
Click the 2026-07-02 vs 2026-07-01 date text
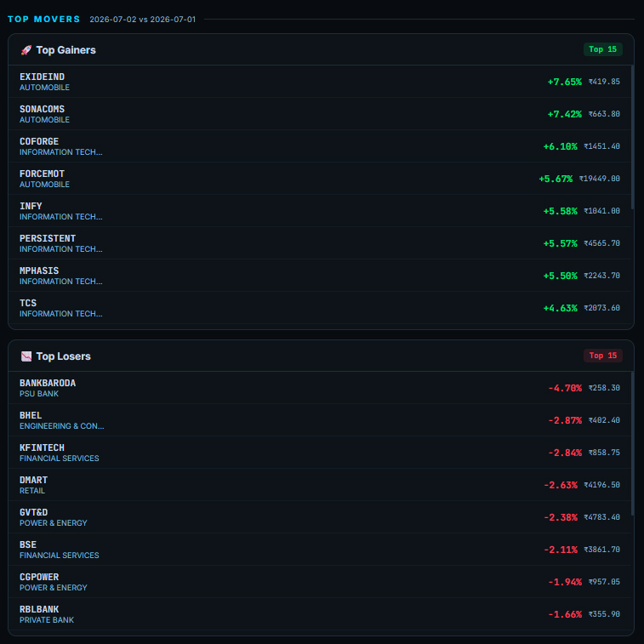point(143,20)
